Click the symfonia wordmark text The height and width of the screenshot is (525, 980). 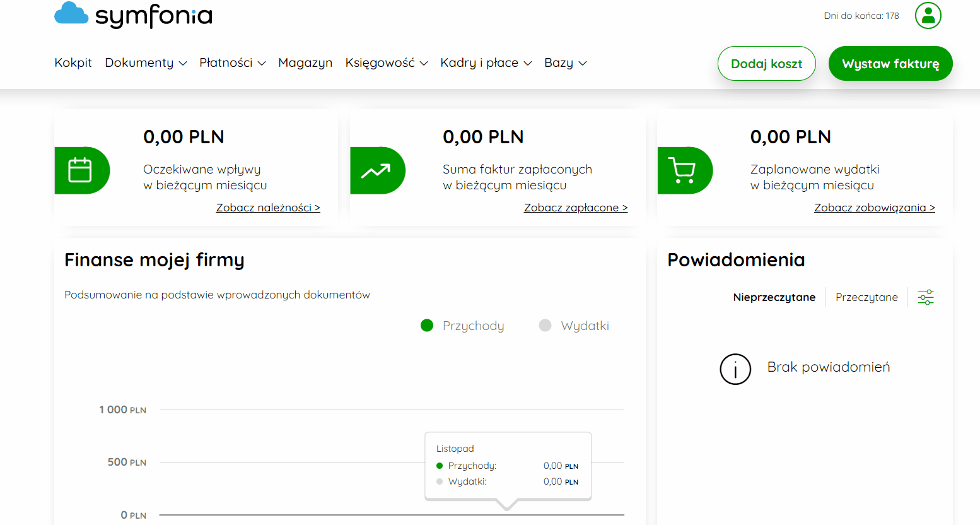(x=154, y=16)
